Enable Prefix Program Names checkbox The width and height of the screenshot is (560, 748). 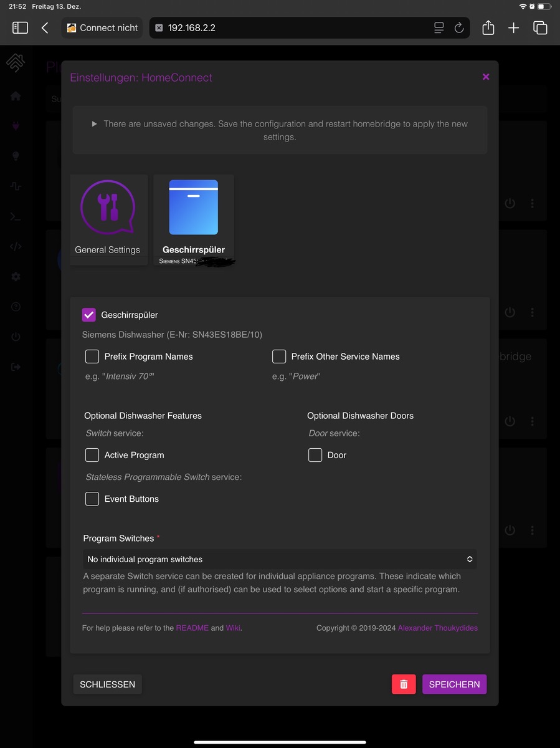(92, 357)
